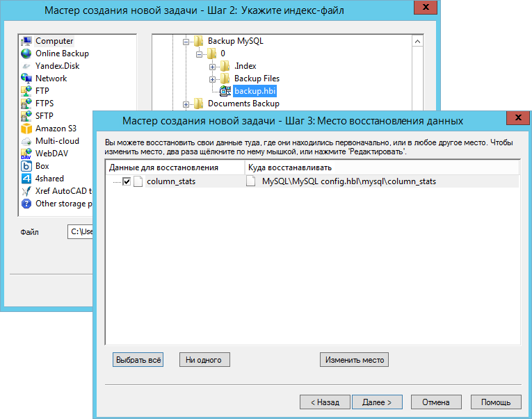Pick the Xref AutoCAD plugin icon

click(26, 191)
